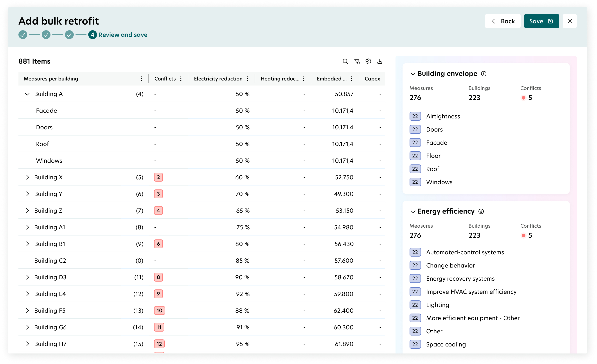Collapse the Building A row
This screenshot has width=597, height=364.
pyautogui.click(x=27, y=94)
